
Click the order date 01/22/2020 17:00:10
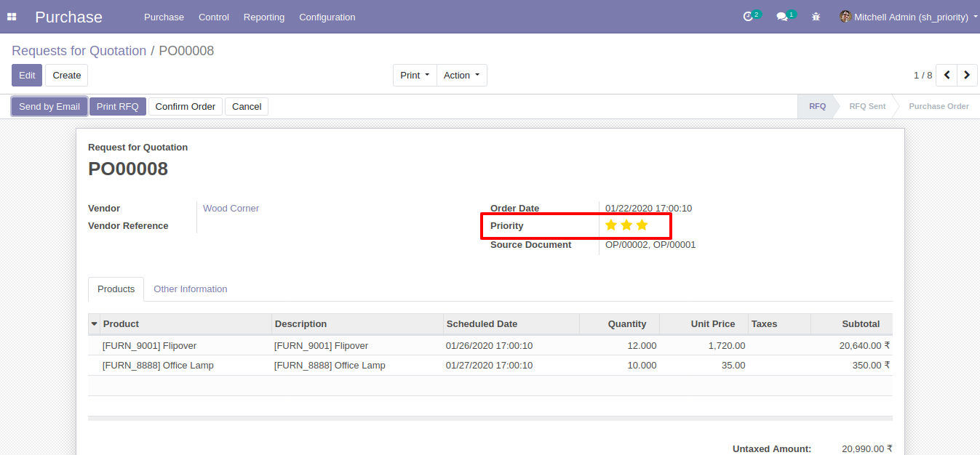(649, 209)
